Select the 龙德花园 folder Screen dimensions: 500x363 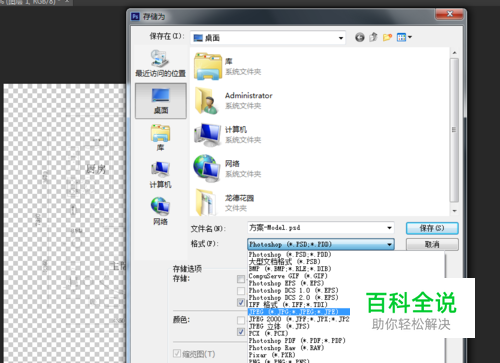tap(225, 203)
